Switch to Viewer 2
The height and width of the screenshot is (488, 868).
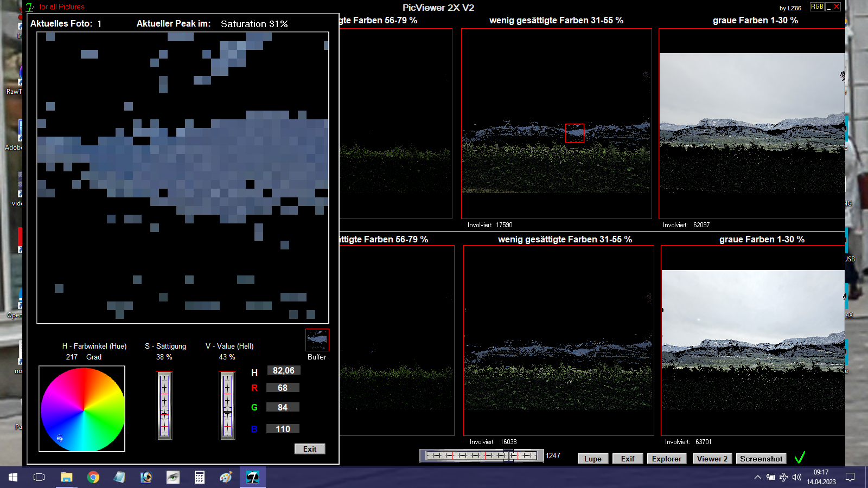(712, 459)
